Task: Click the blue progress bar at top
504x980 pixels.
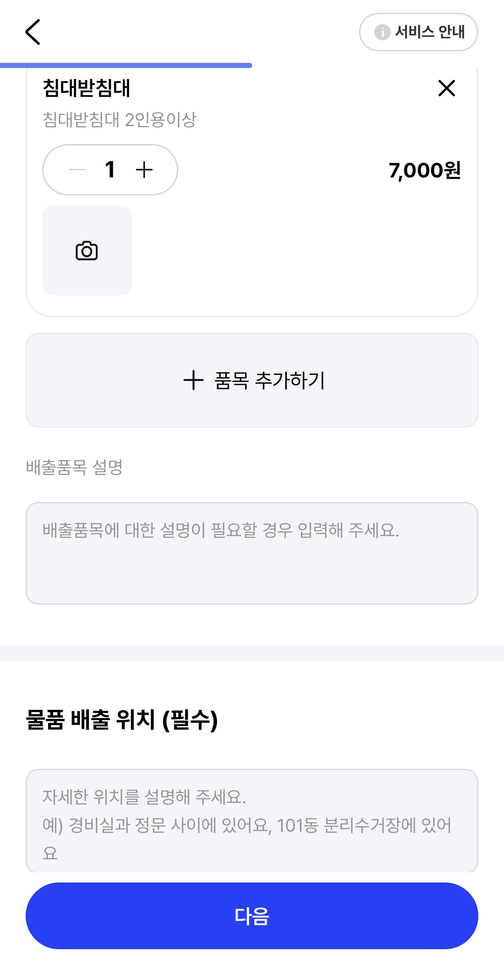Action: click(126, 65)
